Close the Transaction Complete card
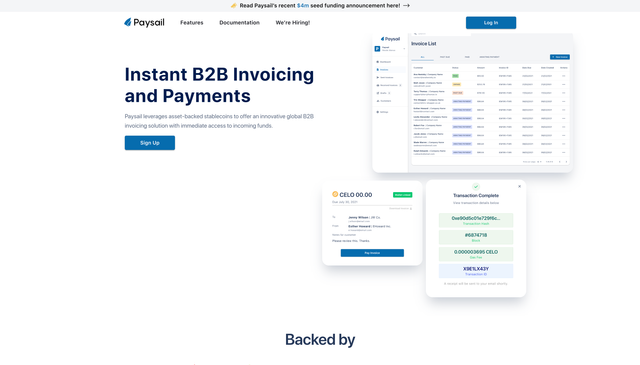The image size is (640, 365). pos(519,187)
